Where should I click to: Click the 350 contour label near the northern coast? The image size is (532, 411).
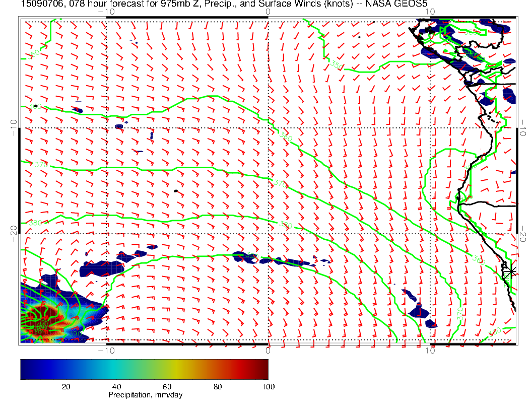click(336, 64)
